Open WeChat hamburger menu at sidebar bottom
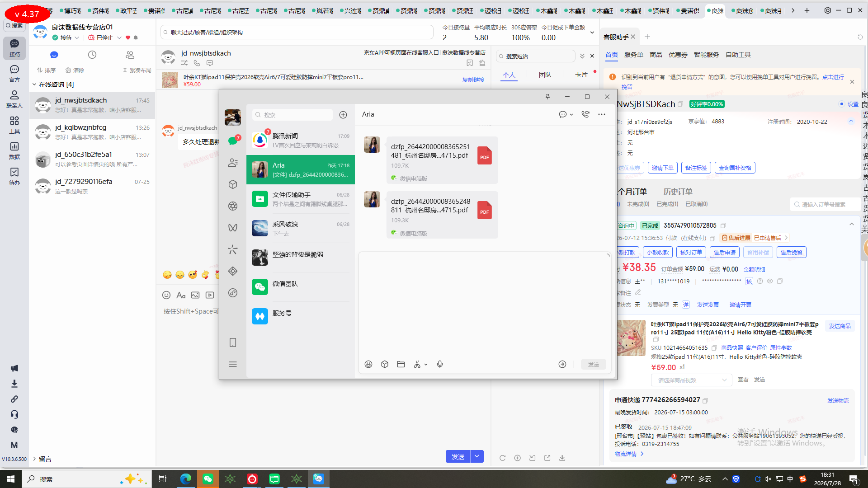The image size is (868, 488). click(233, 364)
